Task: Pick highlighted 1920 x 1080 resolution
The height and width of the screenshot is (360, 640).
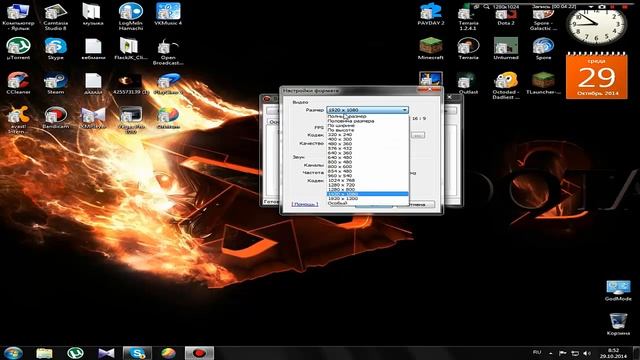Action: click(x=368, y=194)
